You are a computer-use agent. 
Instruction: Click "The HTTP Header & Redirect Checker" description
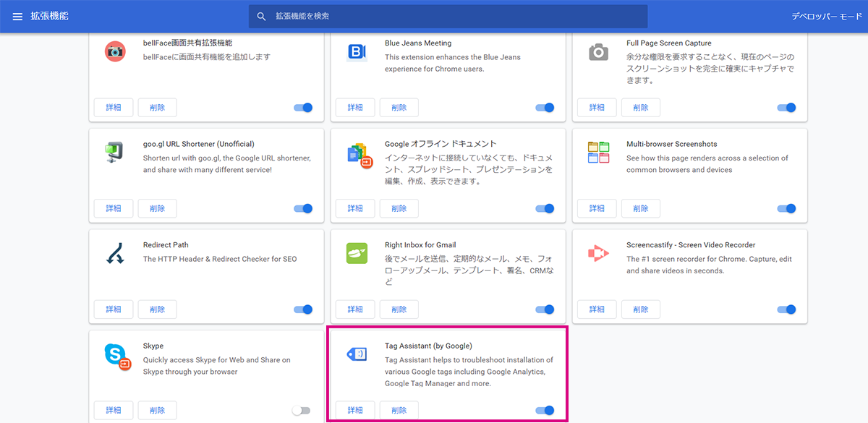click(x=220, y=259)
